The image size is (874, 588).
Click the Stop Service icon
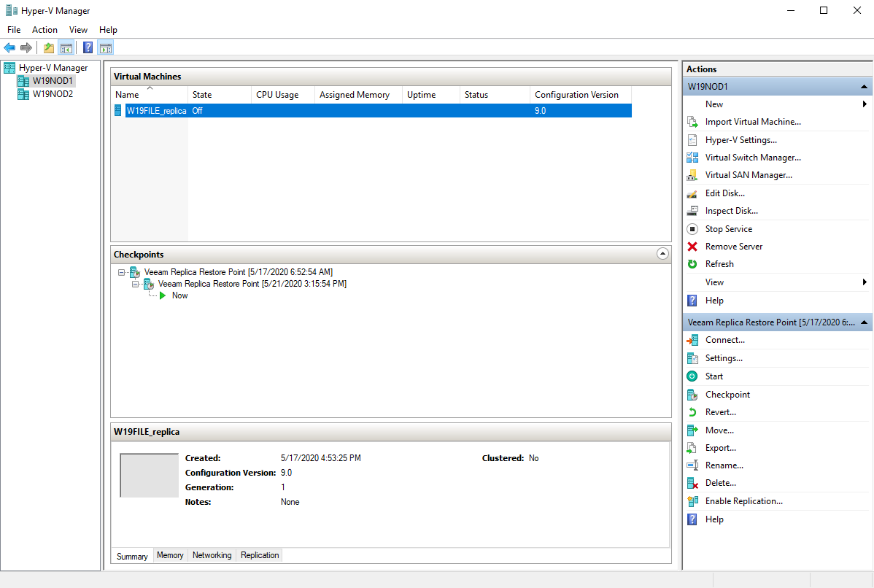tap(692, 229)
